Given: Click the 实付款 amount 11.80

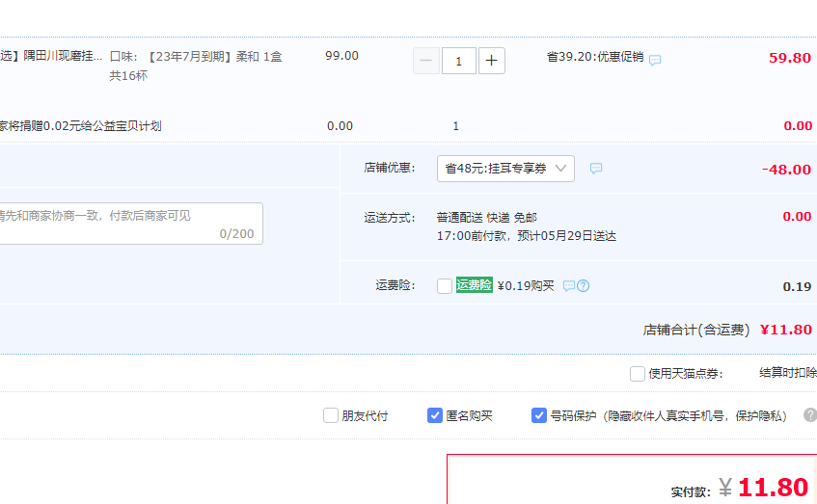Looking at the screenshot, I should (774, 488).
